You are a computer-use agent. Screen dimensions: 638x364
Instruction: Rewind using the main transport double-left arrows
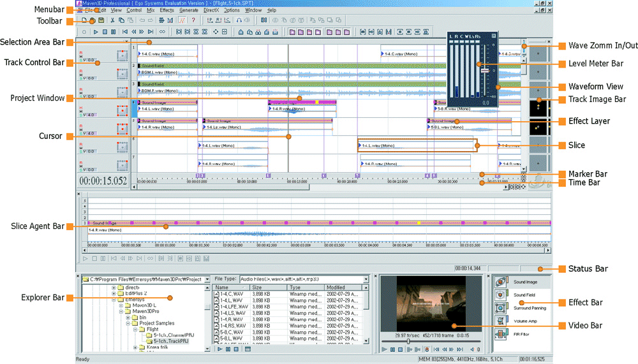133,32
